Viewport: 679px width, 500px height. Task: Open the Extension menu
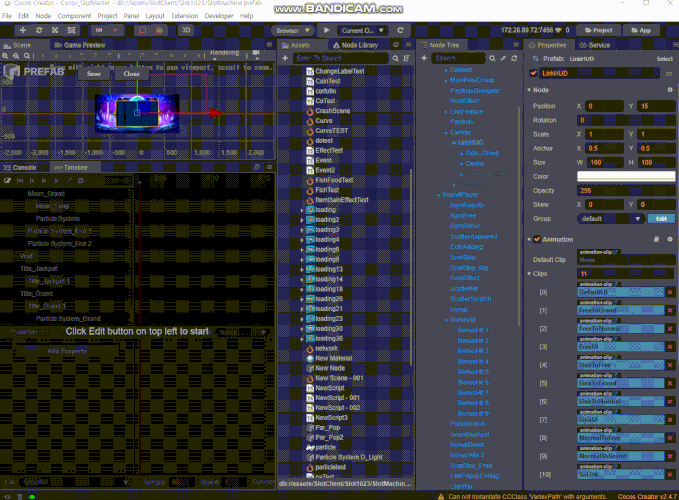[184, 16]
